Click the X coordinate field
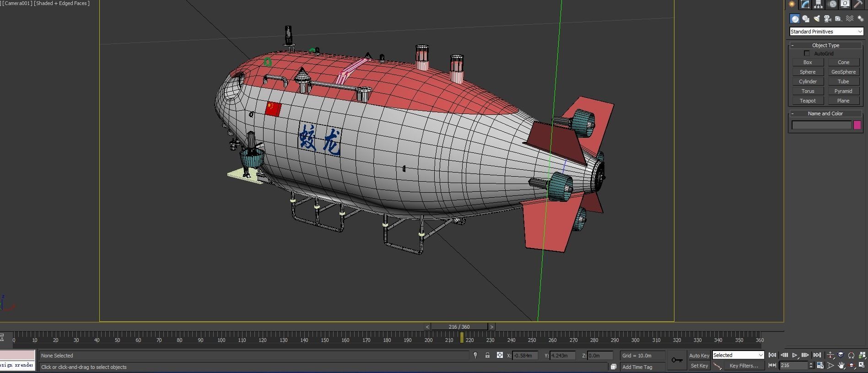868x373 pixels. 525,356
